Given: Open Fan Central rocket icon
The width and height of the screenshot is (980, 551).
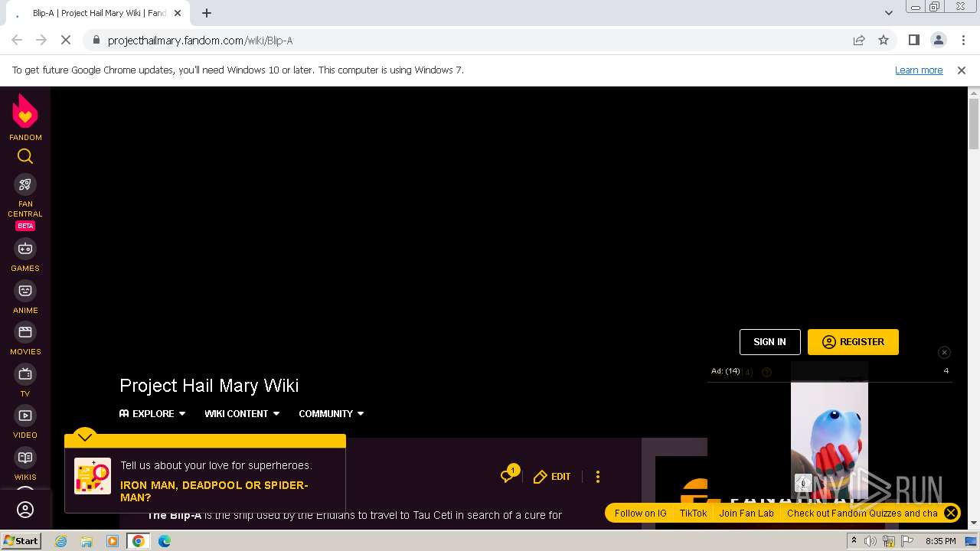Looking at the screenshot, I should coord(25,184).
